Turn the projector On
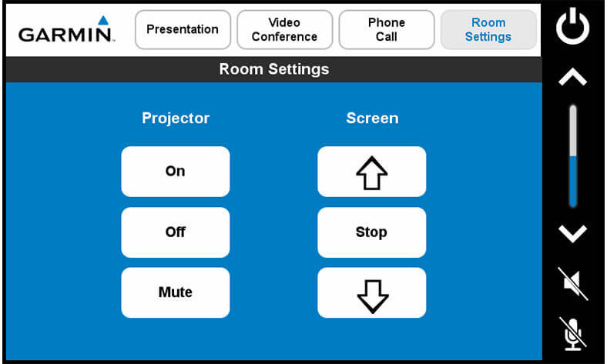Viewport: 607px width, 364px height. (175, 172)
